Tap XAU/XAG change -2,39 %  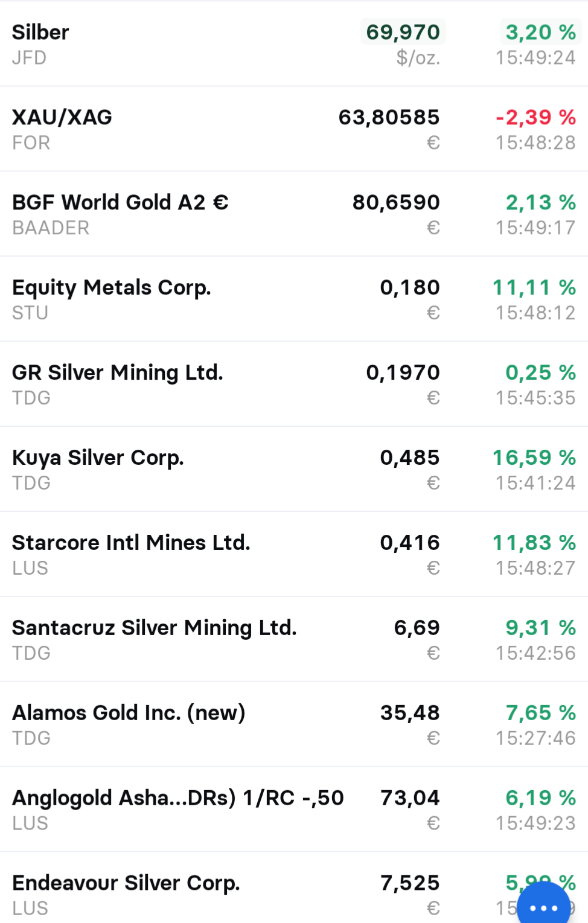click(x=535, y=118)
